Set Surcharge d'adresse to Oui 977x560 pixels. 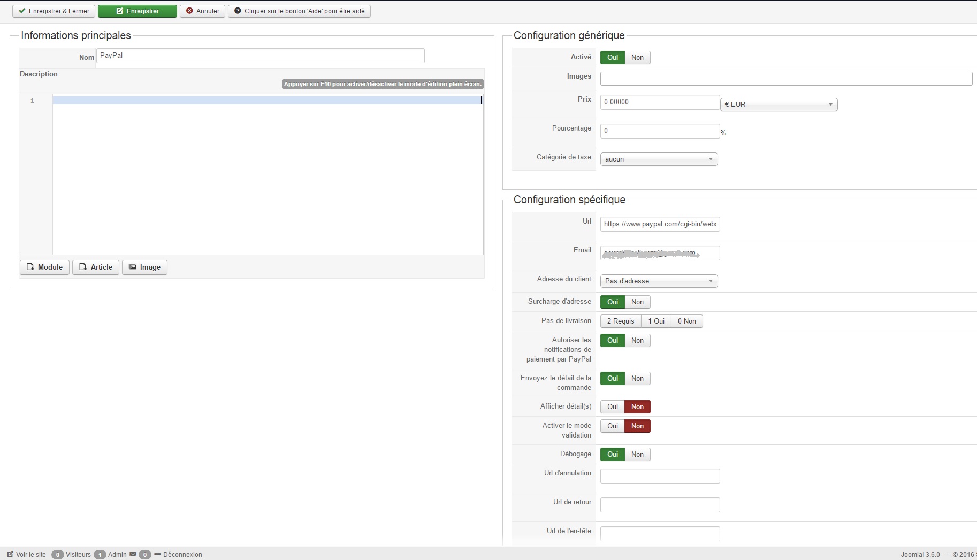[x=613, y=302]
